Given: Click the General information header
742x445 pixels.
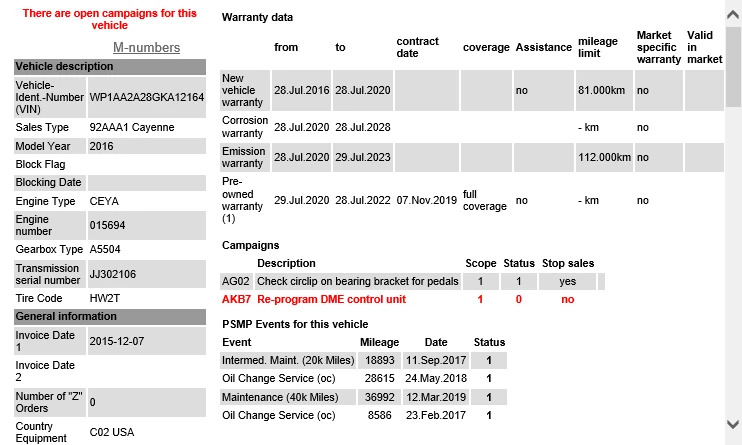Looking at the screenshot, I should click(x=110, y=317).
